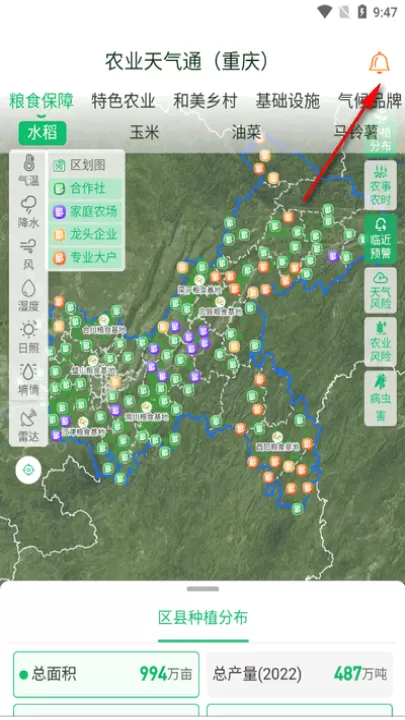Image resolution: width=405 pixels, height=720 pixels.
Task: Toggle the 区划图 zoning map layer
Action: coord(86,165)
